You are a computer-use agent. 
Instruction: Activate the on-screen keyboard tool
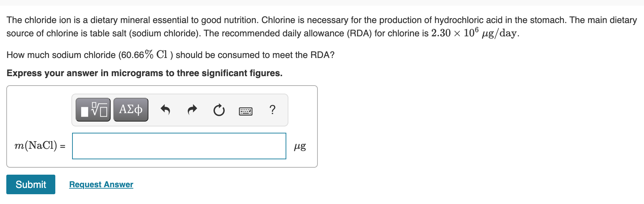click(x=245, y=110)
